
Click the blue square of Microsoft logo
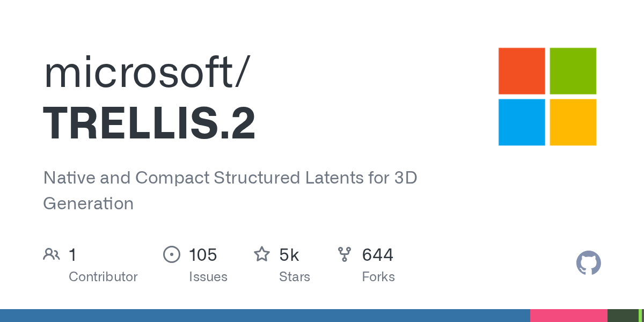(x=522, y=122)
